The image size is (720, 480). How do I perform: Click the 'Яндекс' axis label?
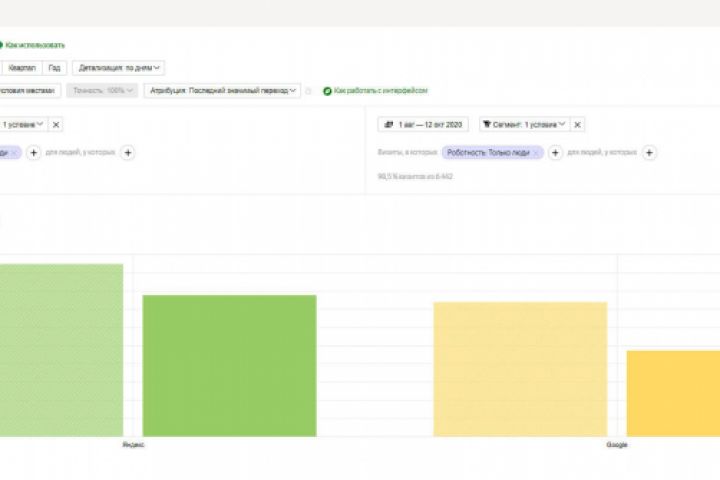point(133,445)
